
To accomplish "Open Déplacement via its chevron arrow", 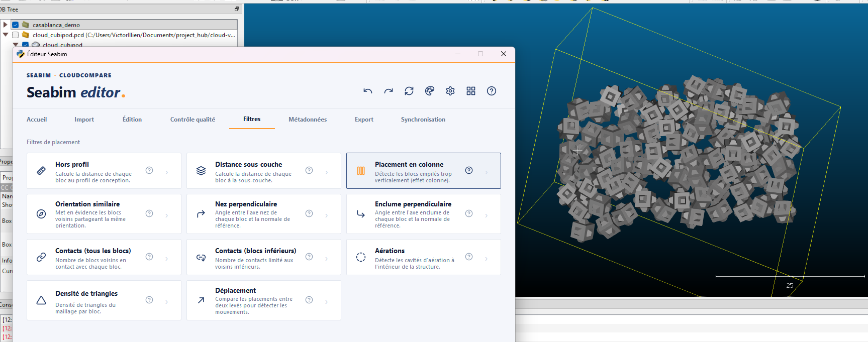I will 327,302.
